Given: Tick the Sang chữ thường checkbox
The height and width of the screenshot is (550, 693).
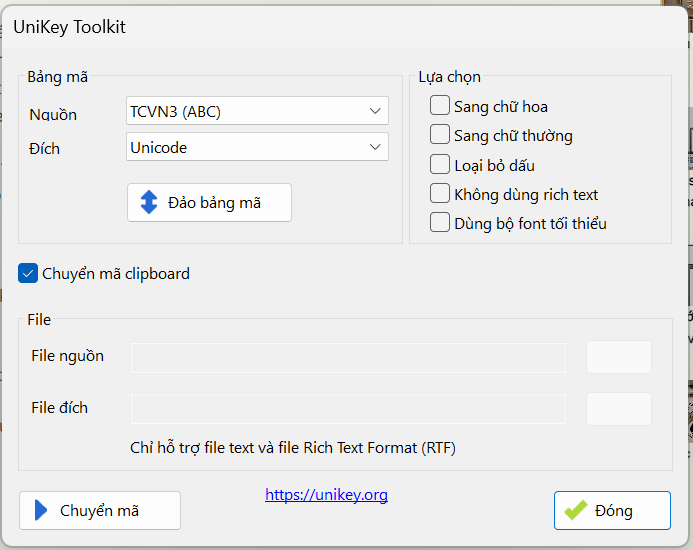Looking at the screenshot, I should tap(440, 135).
